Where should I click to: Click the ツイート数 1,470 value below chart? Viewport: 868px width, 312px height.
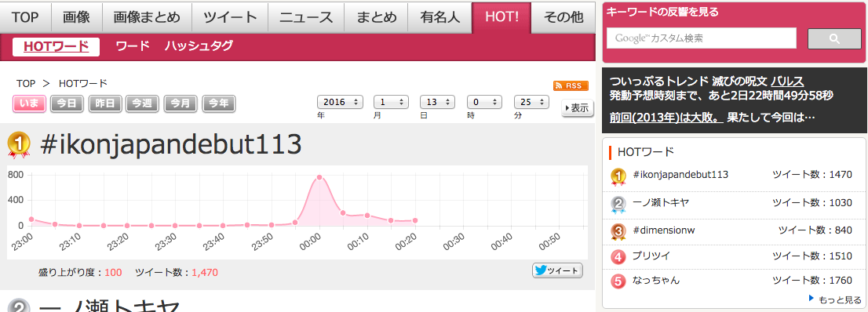tap(205, 272)
